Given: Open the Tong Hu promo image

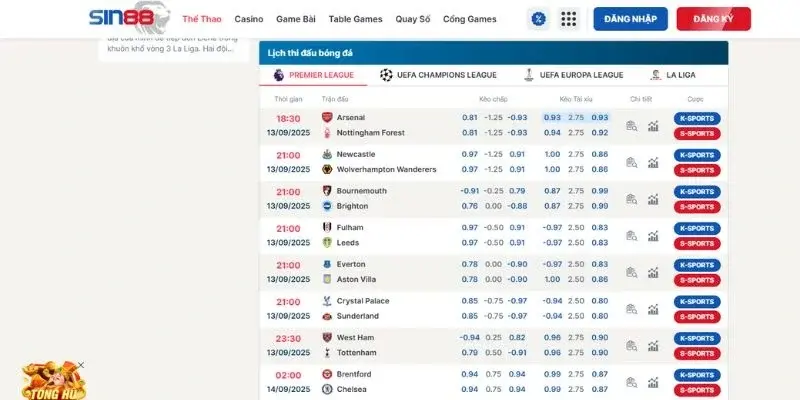Looking at the screenshot, I should (50, 382).
